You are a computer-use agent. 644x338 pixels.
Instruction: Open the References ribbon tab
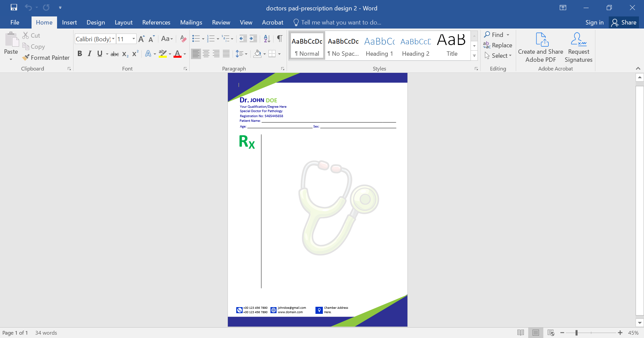click(x=156, y=22)
